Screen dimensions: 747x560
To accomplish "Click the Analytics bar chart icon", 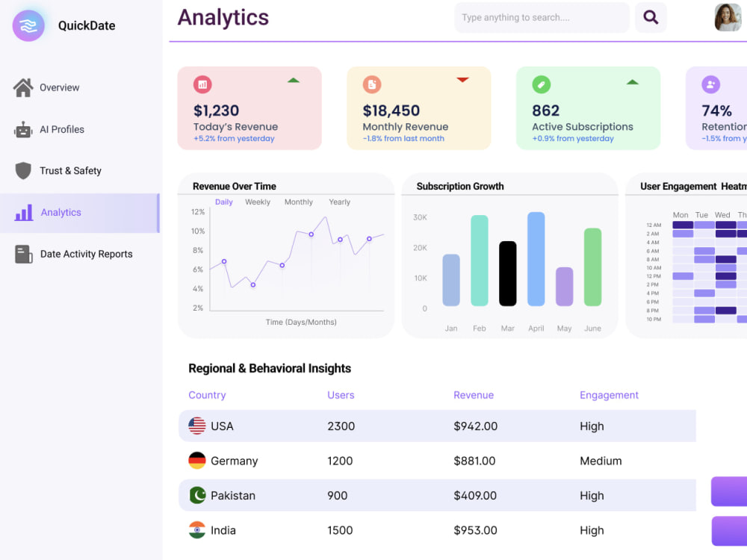I will pyautogui.click(x=24, y=212).
